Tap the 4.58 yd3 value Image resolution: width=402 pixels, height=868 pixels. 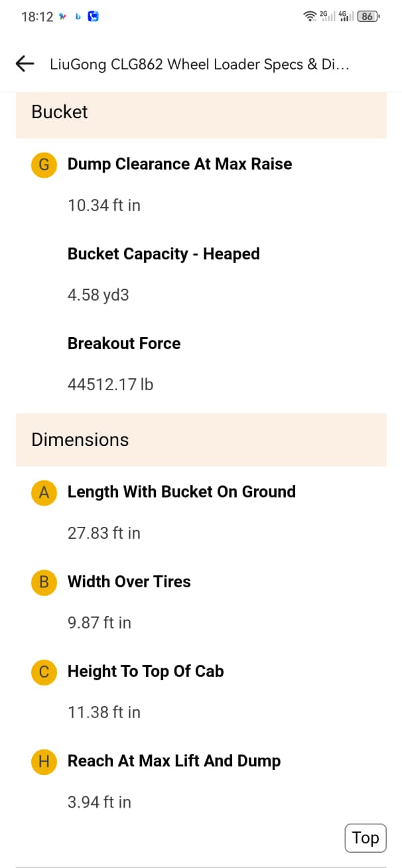point(98,295)
